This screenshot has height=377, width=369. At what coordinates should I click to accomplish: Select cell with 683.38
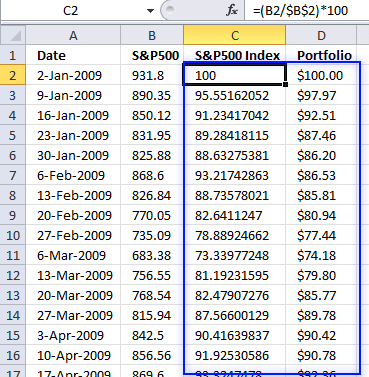click(x=152, y=255)
